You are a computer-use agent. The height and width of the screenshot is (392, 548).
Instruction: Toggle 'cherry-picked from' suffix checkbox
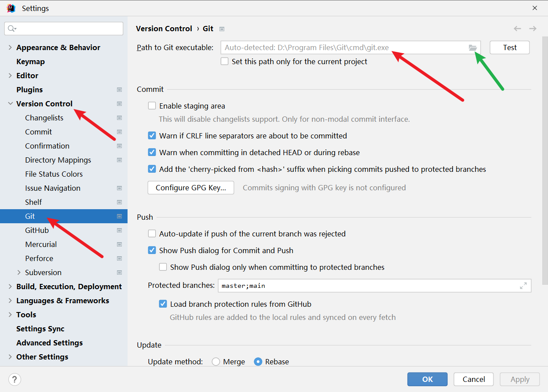coord(152,169)
